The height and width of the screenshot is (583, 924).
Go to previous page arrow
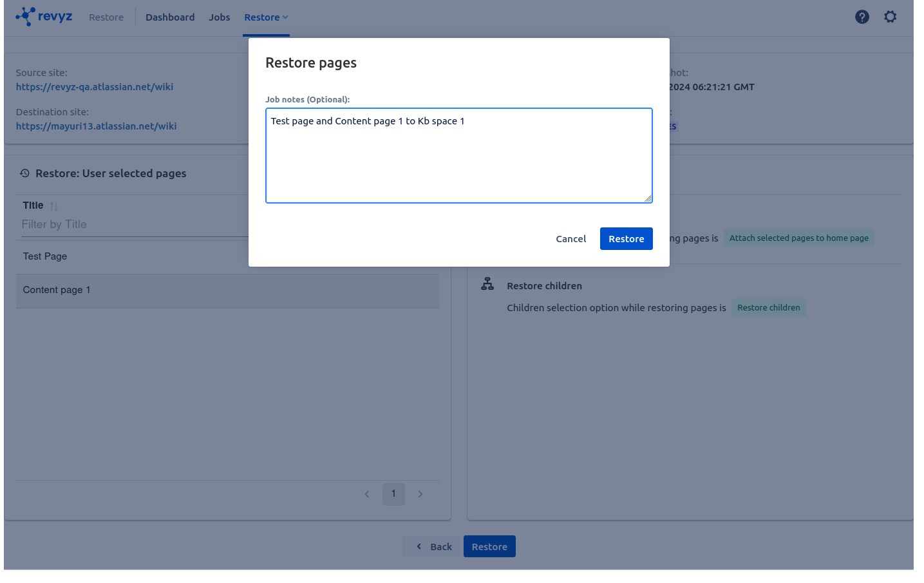click(367, 494)
